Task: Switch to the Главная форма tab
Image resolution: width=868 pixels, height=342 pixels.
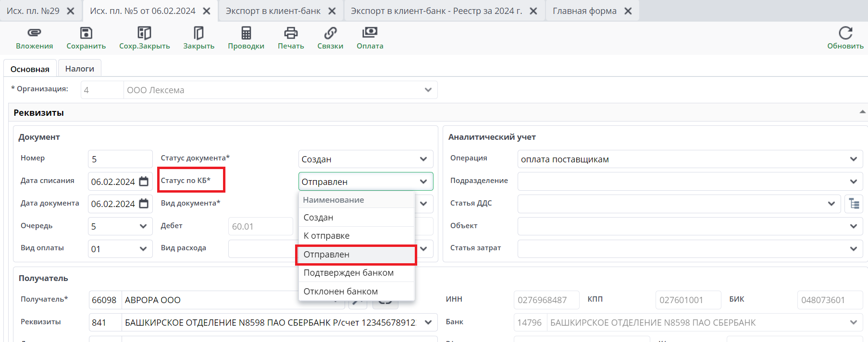Action: tap(584, 11)
